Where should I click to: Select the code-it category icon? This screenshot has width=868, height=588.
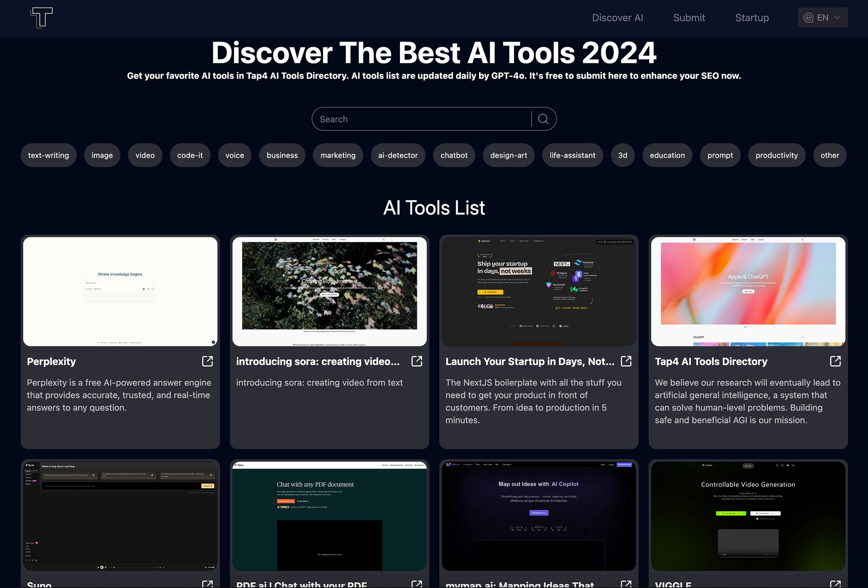[190, 155]
